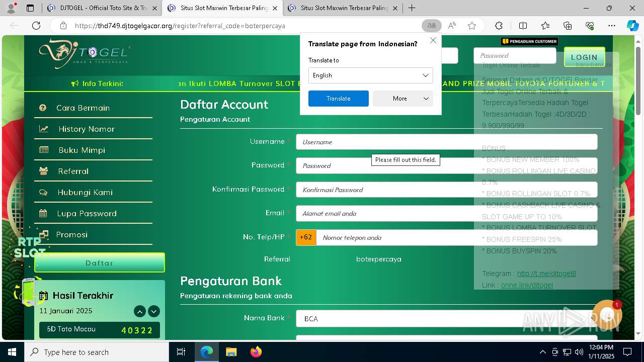Open the Copilot icon
This screenshot has height=362, width=644.
point(632,26)
